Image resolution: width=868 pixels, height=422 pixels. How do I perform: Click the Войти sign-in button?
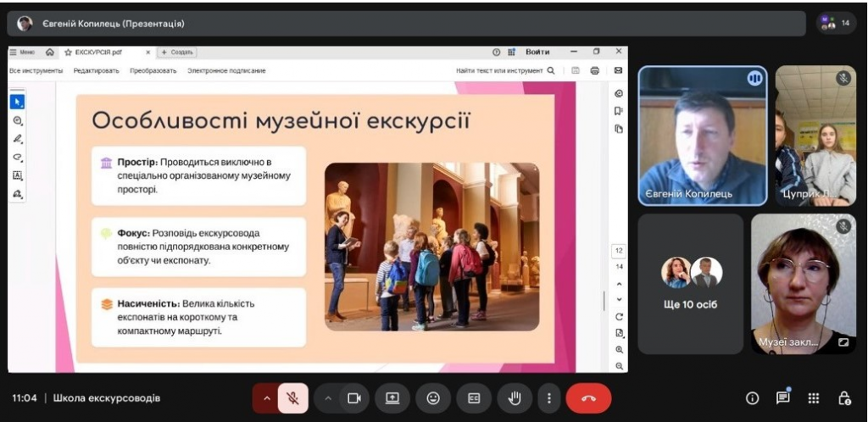coord(537,52)
